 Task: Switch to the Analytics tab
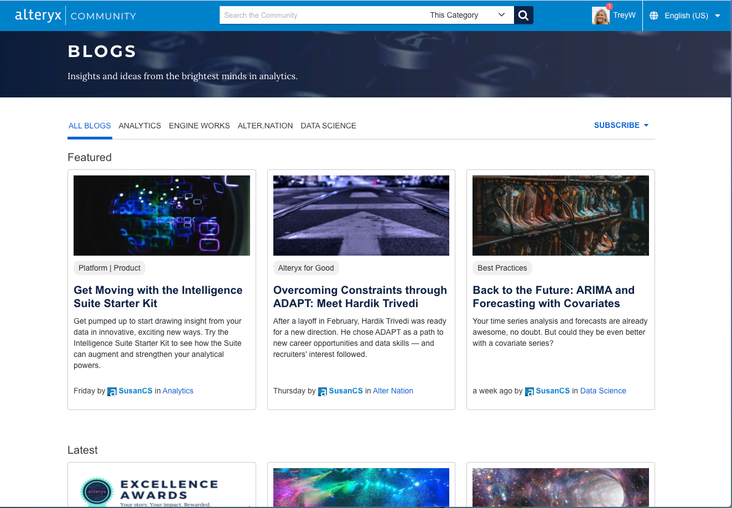click(x=140, y=126)
